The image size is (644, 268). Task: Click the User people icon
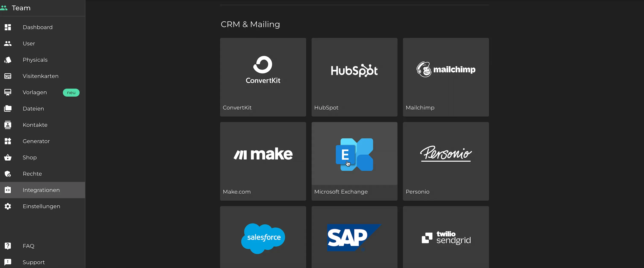pos(8,44)
